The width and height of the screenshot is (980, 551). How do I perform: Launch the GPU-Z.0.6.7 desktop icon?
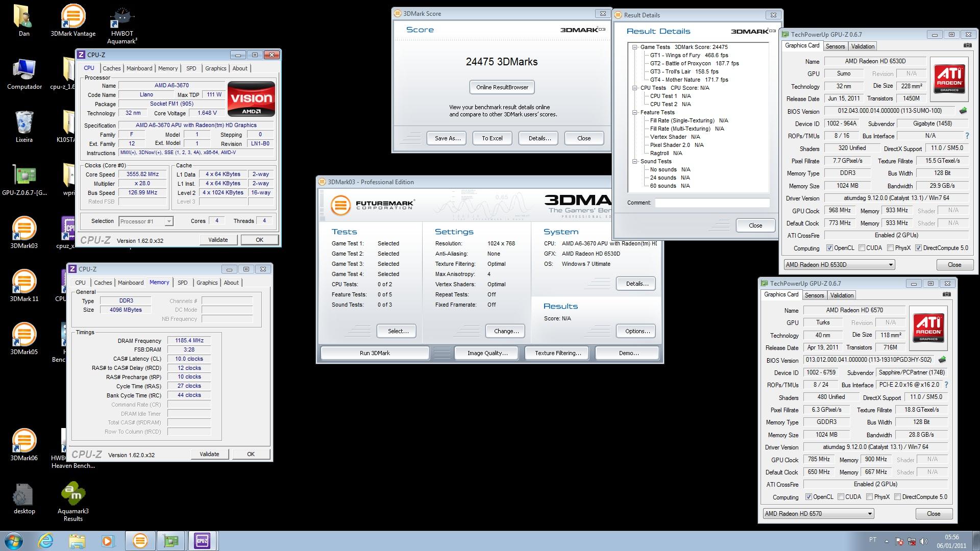coord(24,180)
